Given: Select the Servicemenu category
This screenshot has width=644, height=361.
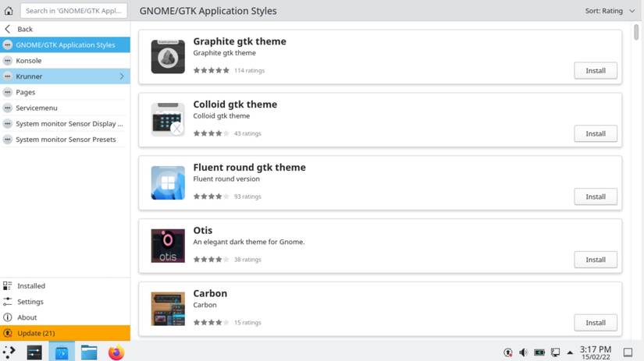Looking at the screenshot, I should tap(65, 108).
